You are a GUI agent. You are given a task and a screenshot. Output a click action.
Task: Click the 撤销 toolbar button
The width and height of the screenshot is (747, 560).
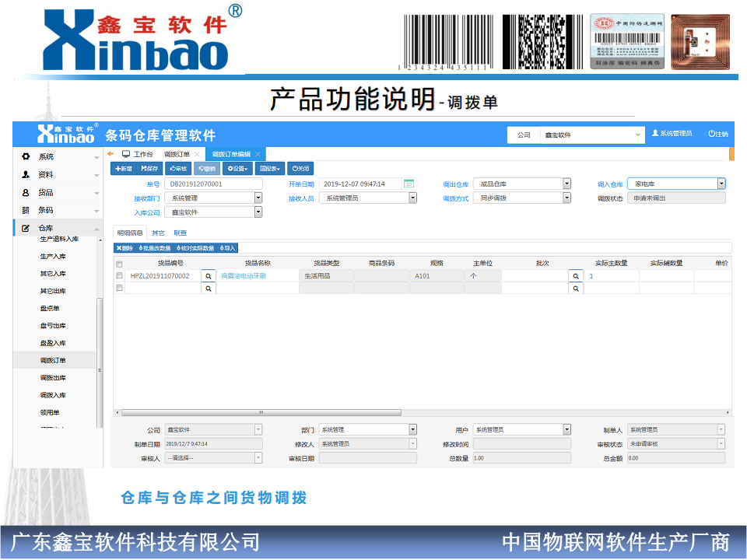(x=207, y=169)
